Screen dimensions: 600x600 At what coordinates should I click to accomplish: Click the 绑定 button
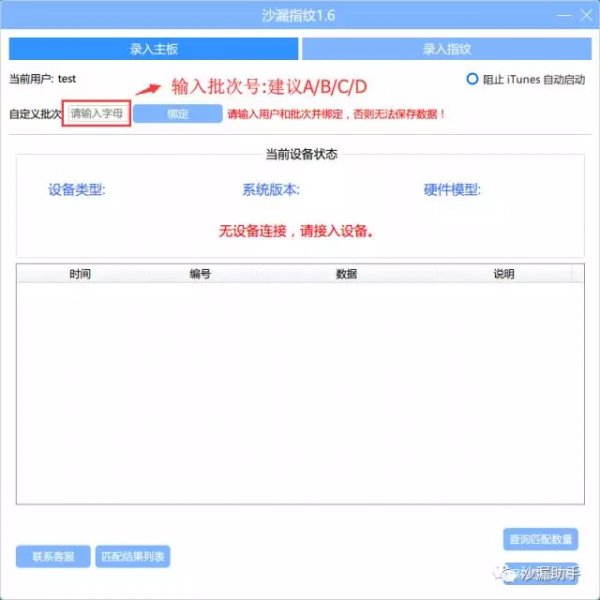[x=178, y=114]
